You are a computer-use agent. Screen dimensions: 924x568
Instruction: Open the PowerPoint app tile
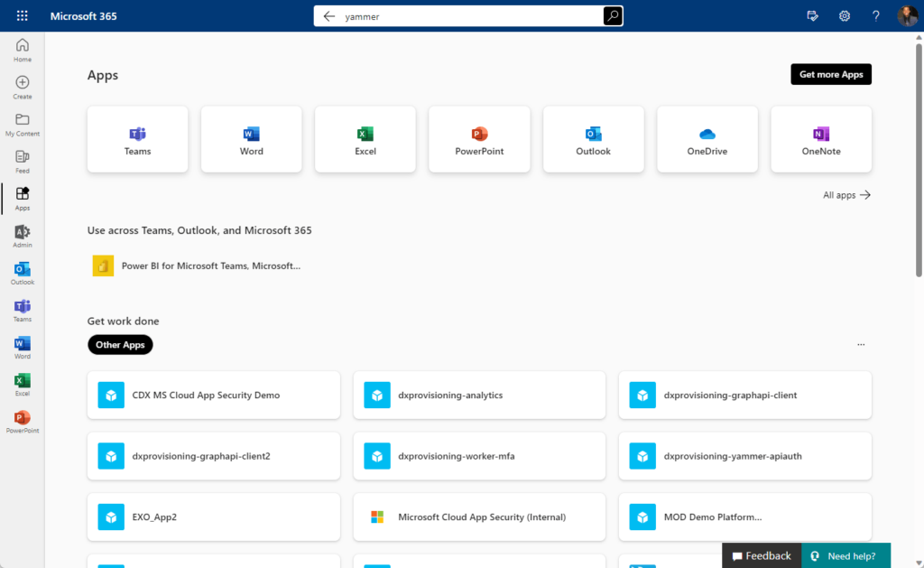(479, 139)
